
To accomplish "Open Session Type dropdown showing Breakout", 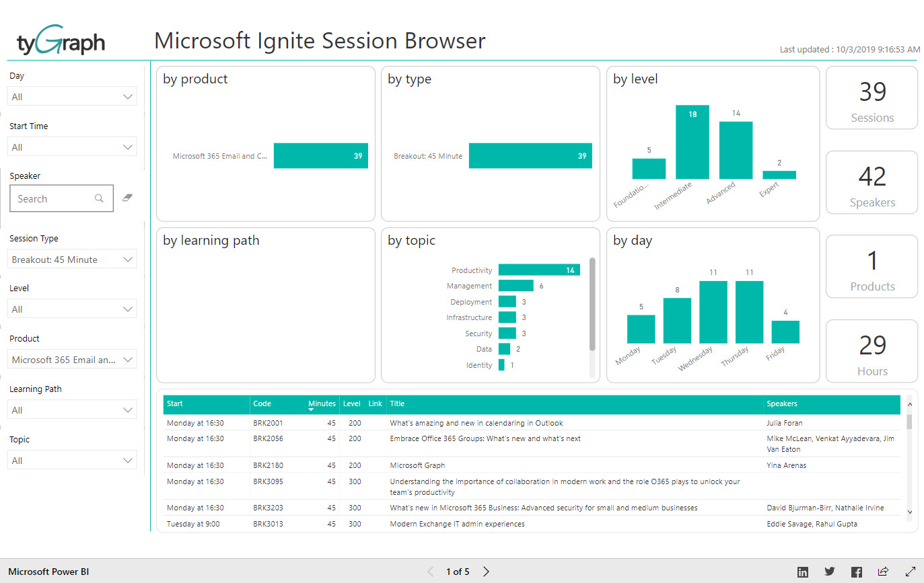I will point(72,260).
